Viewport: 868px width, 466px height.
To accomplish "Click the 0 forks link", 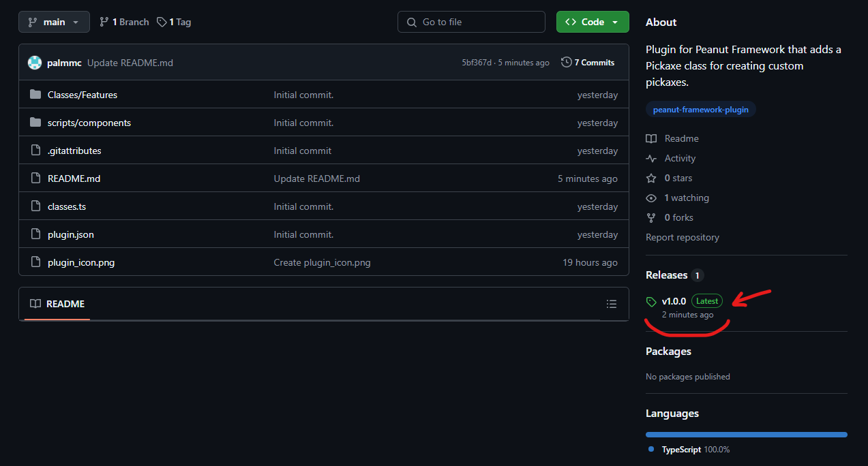I will [x=679, y=217].
